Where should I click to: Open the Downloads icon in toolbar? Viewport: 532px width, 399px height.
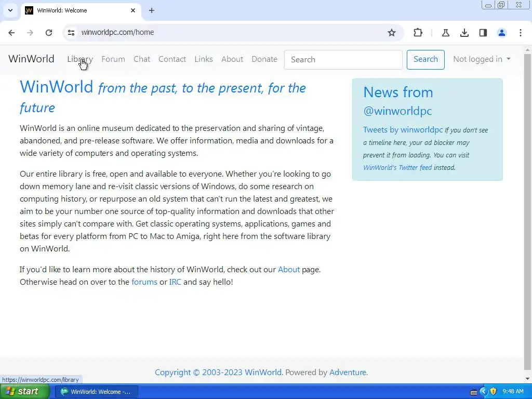pyautogui.click(x=464, y=33)
